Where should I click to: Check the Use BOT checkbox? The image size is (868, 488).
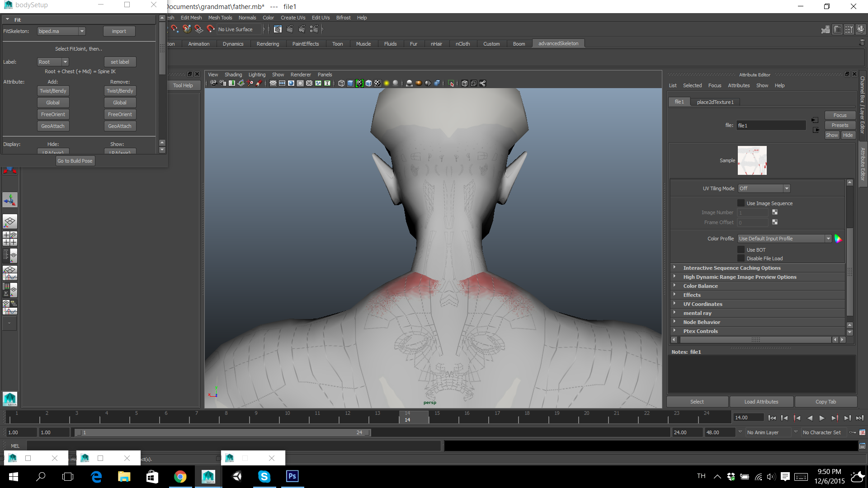point(741,249)
